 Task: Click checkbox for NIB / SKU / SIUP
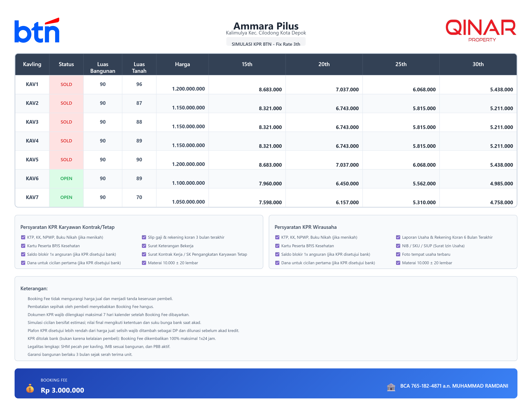[x=398, y=246]
